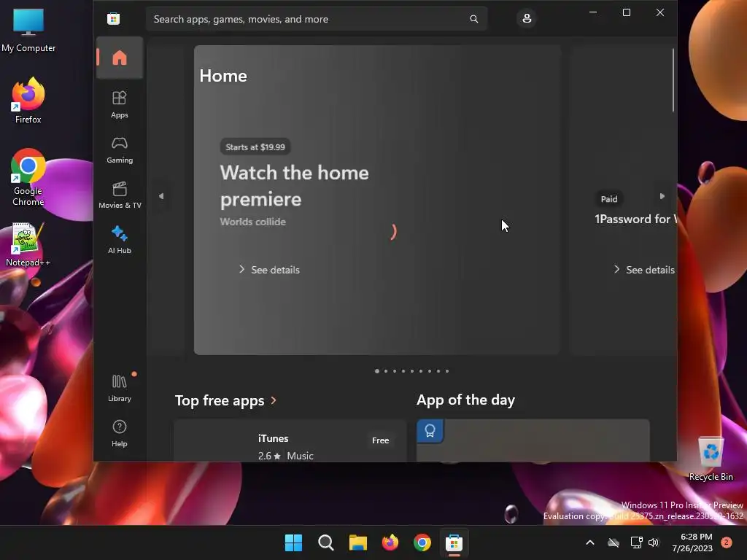Image resolution: width=747 pixels, height=560 pixels.
Task: Select the second carousel page dot
Action: coord(386,371)
